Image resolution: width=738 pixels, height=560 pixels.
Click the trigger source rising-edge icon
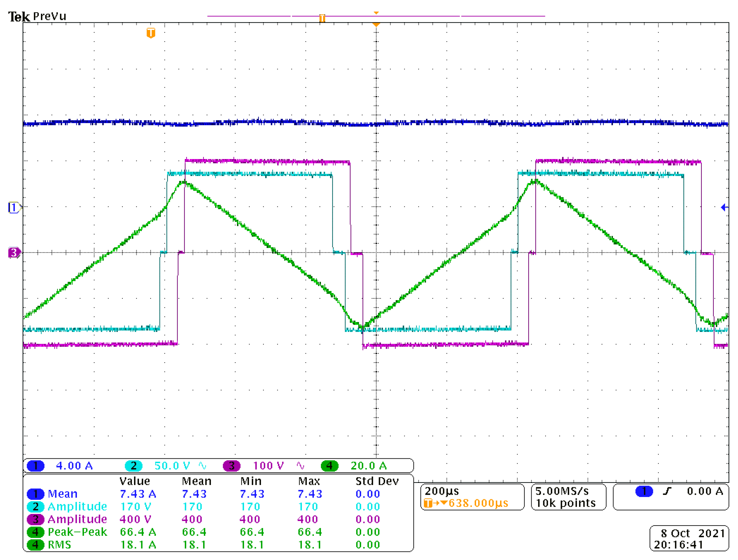[x=667, y=491]
